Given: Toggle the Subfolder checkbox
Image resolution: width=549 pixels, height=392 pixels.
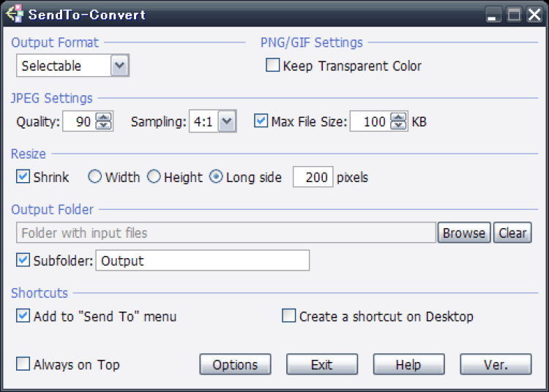Looking at the screenshot, I should click(x=23, y=260).
